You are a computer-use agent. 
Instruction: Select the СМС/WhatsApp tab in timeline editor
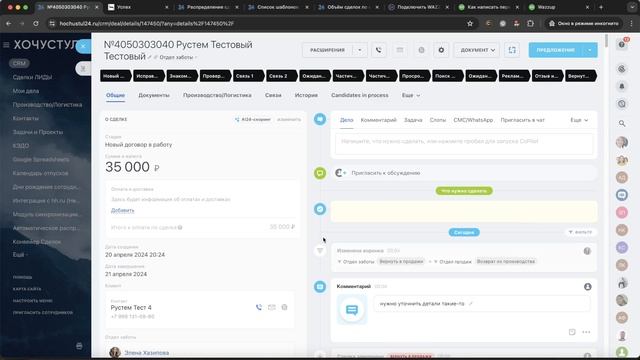click(x=473, y=120)
